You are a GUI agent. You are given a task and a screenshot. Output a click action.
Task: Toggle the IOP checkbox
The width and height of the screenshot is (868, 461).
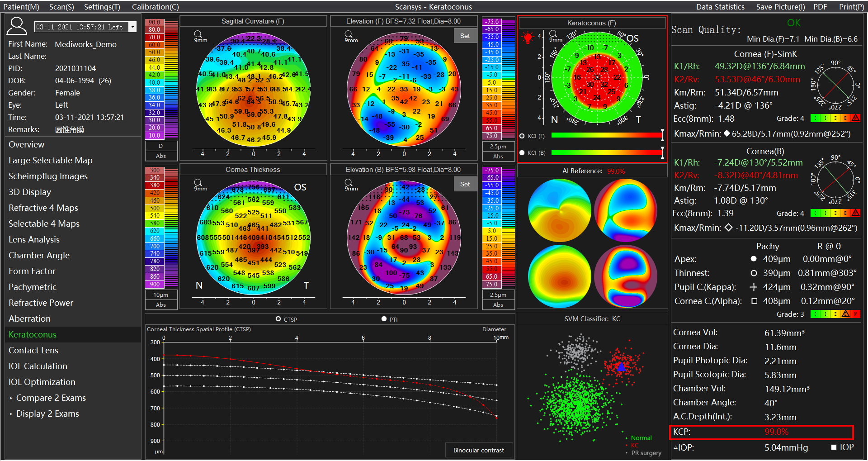[x=834, y=447]
